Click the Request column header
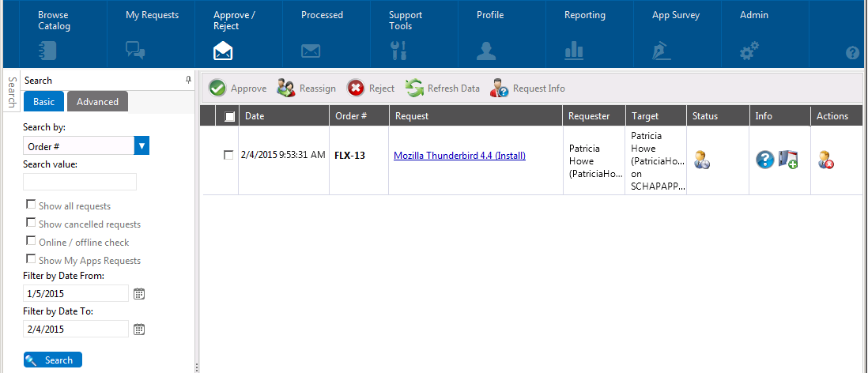Screen dimensions: 868x373 pos(476,116)
